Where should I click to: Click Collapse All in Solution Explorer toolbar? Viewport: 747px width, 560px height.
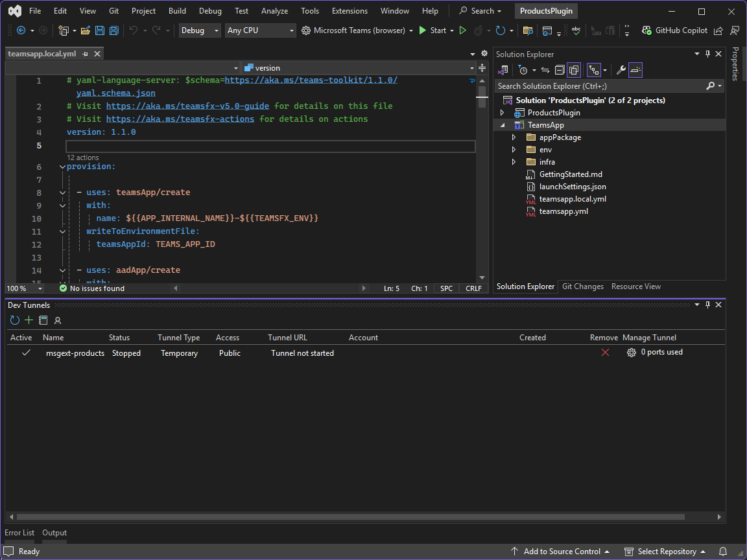[560, 70]
